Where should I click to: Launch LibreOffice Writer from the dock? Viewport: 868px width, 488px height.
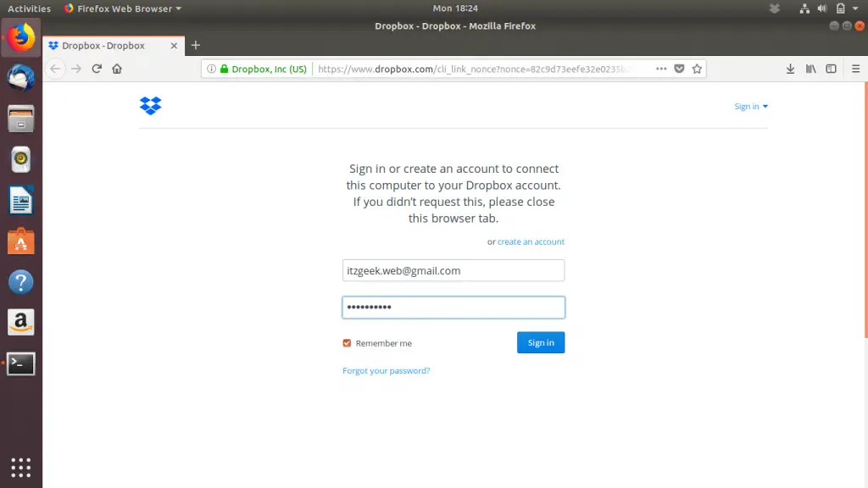click(x=21, y=200)
